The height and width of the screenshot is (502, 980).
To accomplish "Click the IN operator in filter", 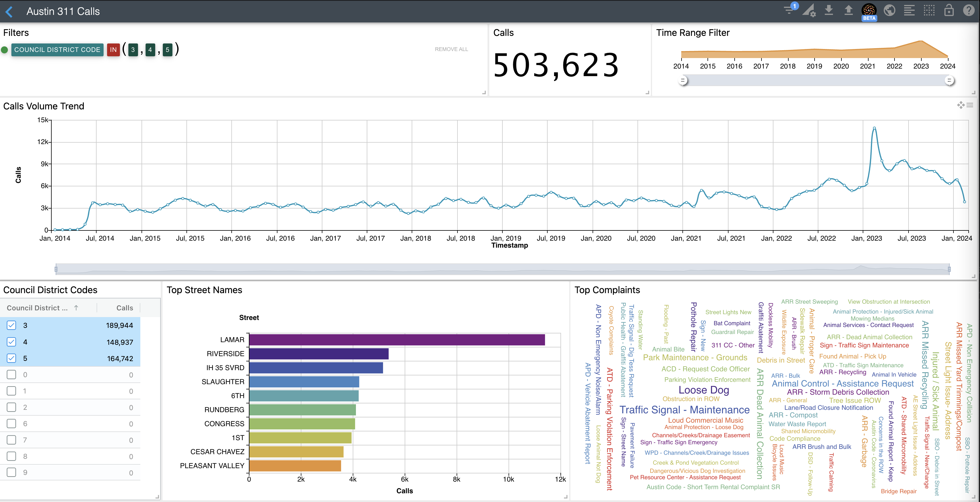I will coord(113,50).
